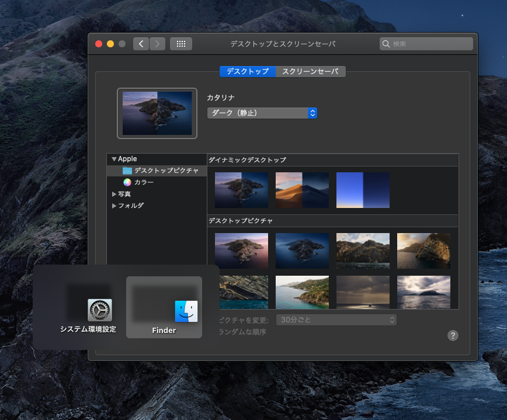Click the デスクトッププクチャ section header in gallery

coord(241,221)
